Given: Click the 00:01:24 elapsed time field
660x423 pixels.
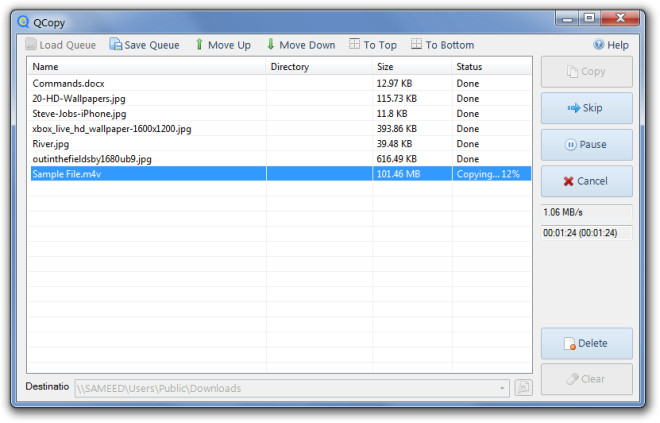Looking at the screenshot, I should pyautogui.click(x=586, y=233).
